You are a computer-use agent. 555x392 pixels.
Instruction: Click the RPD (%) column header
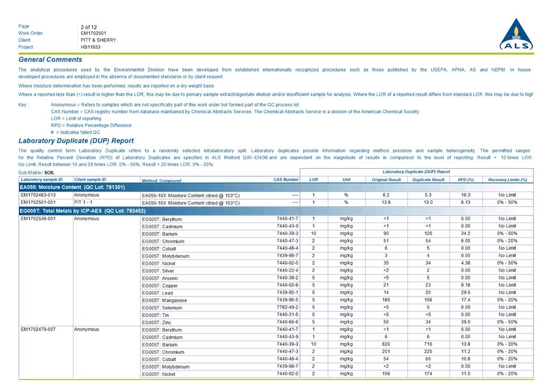466,180
